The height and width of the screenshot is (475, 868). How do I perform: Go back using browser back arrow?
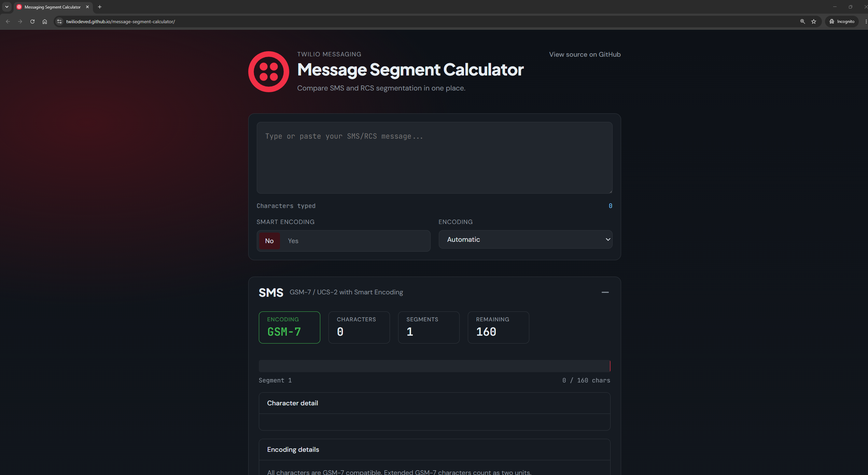8,22
